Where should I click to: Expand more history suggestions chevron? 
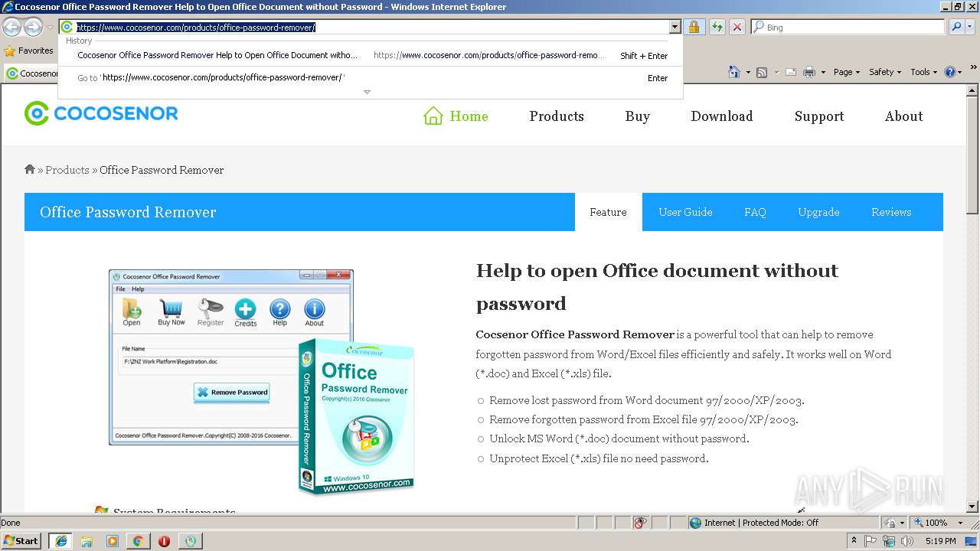coord(367,92)
